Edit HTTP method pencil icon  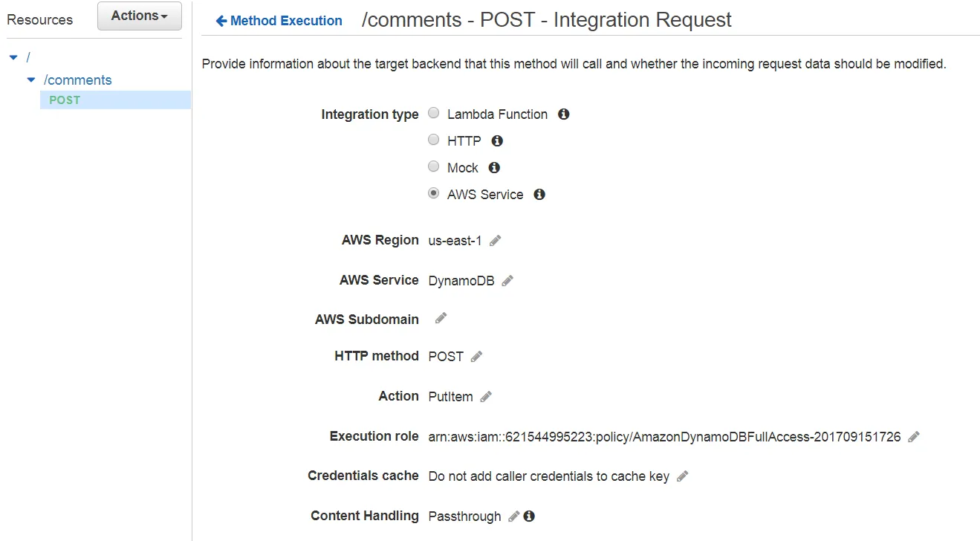click(476, 357)
